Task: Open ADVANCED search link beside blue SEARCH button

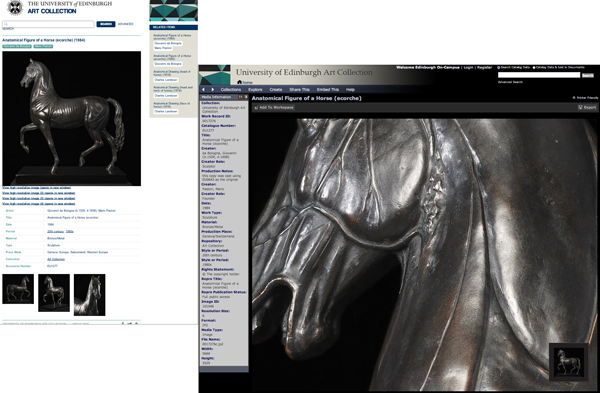Action: [126, 24]
